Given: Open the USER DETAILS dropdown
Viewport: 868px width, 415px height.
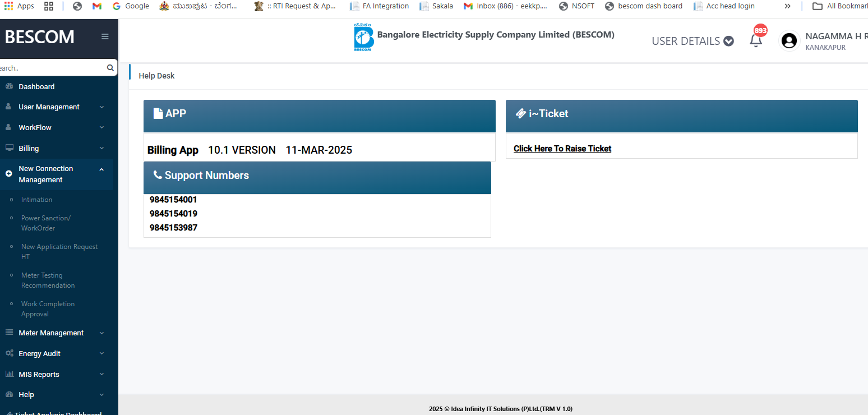Looking at the screenshot, I should coord(692,41).
